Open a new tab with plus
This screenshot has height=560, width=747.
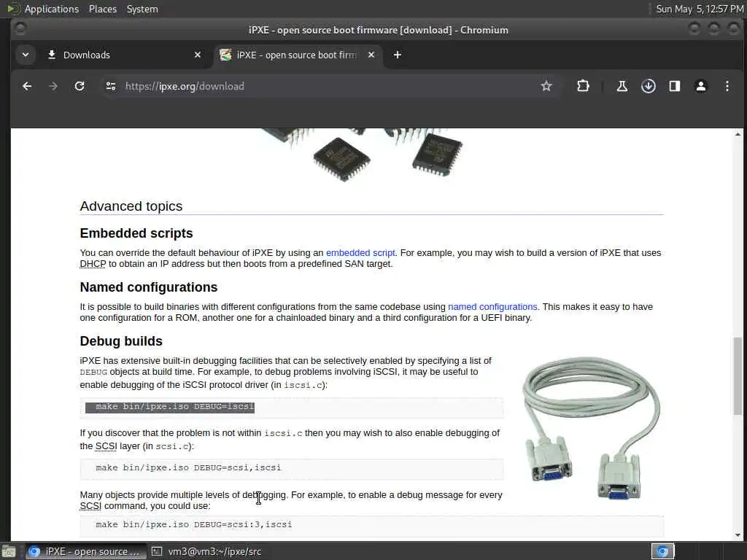coord(398,55)
